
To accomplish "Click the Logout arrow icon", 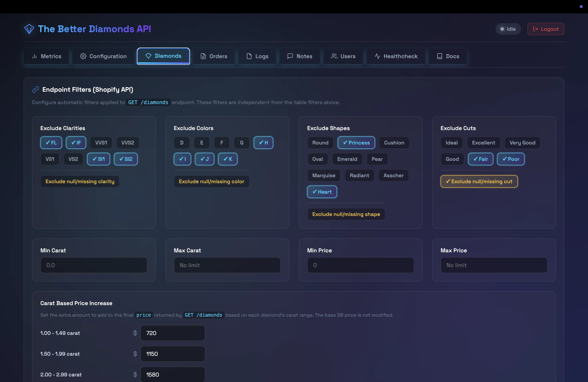I will coord(535,29).
